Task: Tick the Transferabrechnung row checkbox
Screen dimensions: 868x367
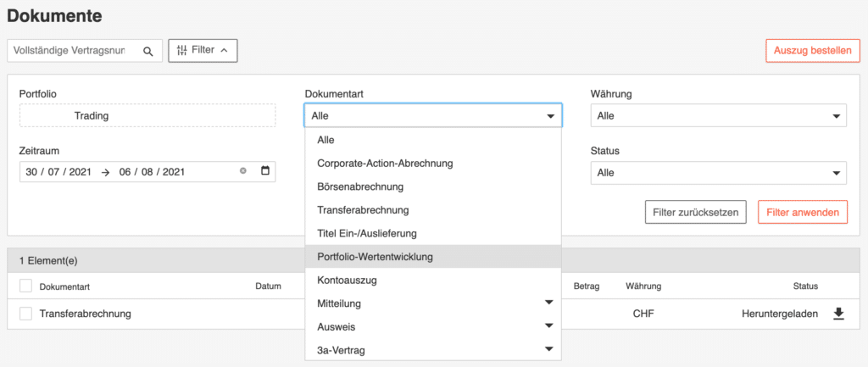Action: point(25,314)
